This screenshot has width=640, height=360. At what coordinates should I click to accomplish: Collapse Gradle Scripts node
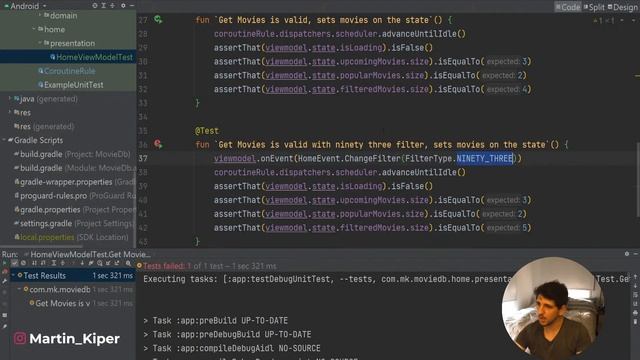4,140
